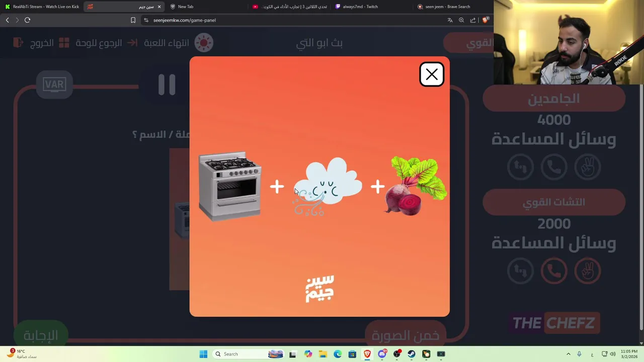Bookmark this page
This screenshot has height=362, width=644.
coord(133,20)
